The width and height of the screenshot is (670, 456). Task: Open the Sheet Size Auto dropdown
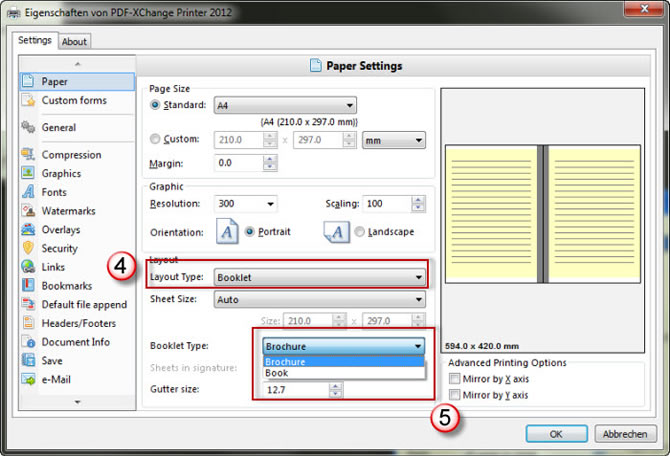(x=320, y=300)
